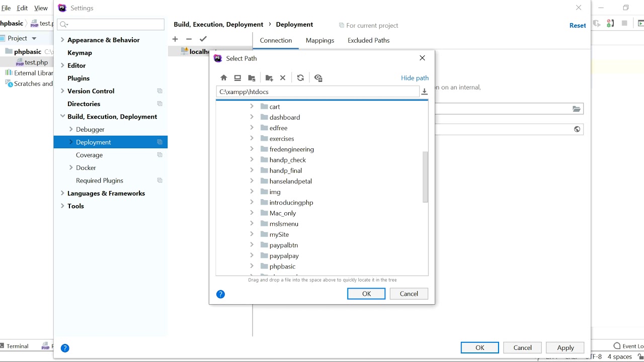Remove the selected deployment server
The width and height of the screenshot is (644, 362).
point(189,39)
